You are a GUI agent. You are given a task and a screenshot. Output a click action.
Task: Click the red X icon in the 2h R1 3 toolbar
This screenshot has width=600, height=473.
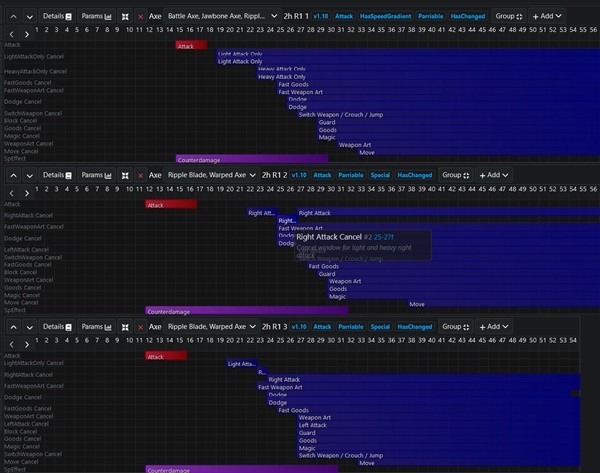click(140, 327)
